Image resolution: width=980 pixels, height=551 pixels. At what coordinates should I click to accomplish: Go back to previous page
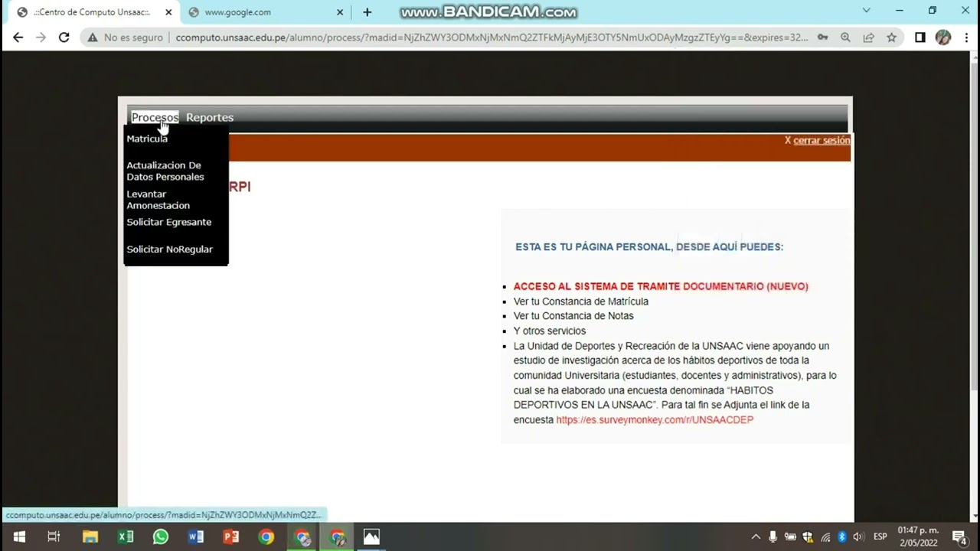(18, 37)
